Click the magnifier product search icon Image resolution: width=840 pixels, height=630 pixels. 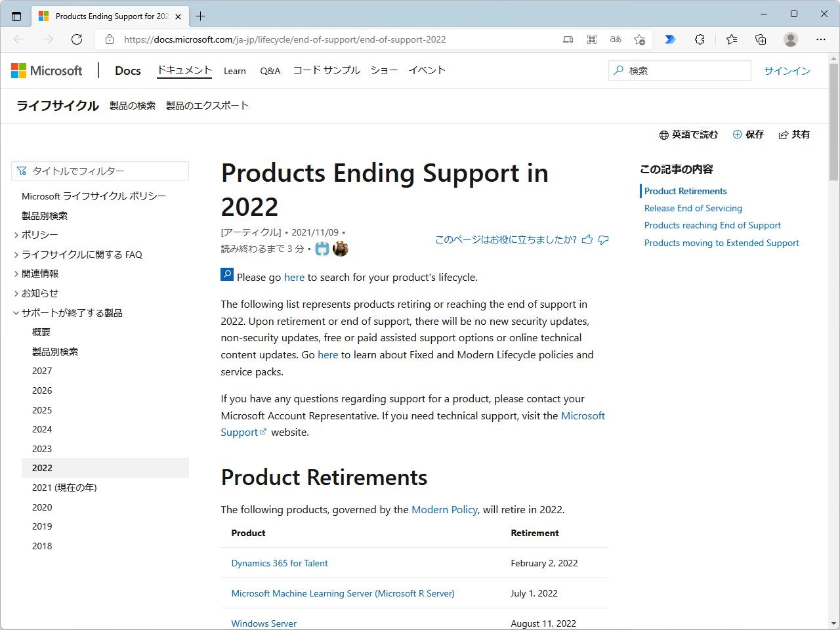coord(227,274)
